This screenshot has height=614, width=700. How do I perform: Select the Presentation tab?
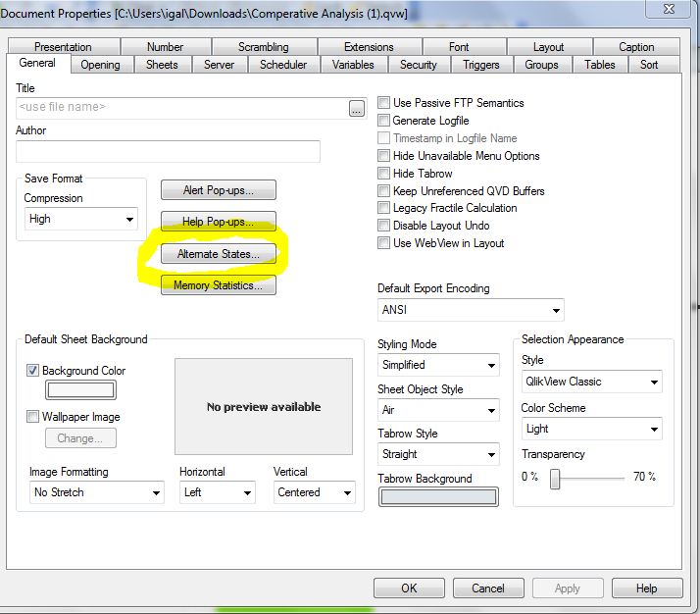tap(63, 47)
